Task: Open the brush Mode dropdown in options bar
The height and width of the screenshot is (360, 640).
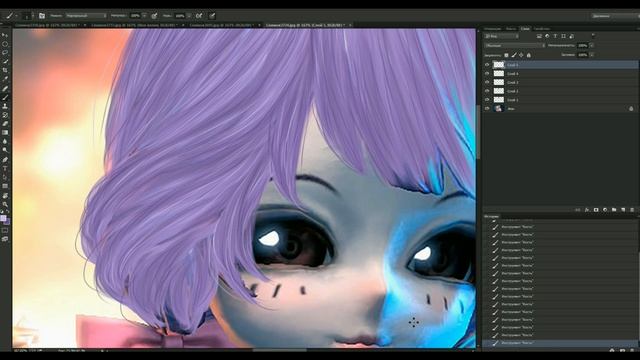Action: (x=86, y=16)
